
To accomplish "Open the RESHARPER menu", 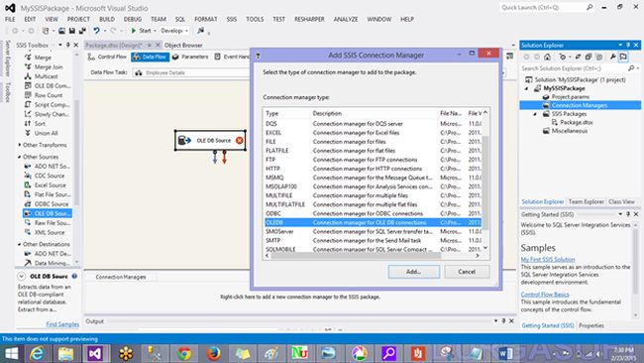I will 309,19.
